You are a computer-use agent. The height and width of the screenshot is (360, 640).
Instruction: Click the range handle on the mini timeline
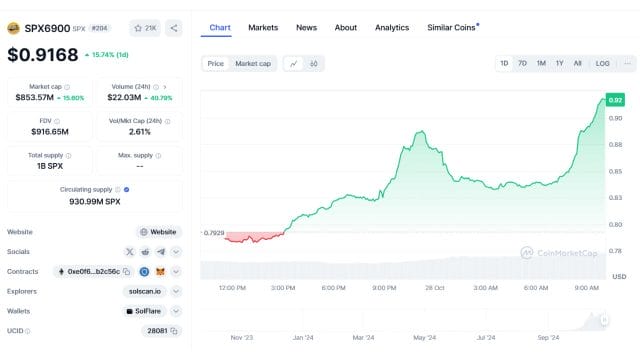[604, 320]
